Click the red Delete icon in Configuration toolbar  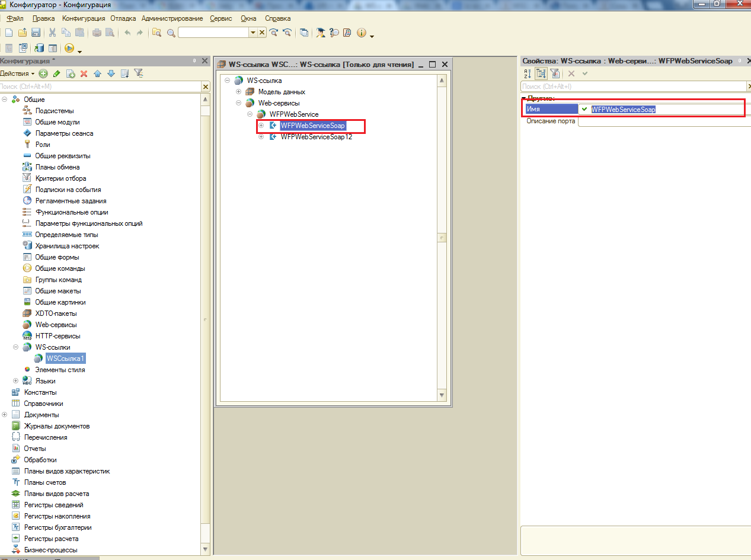[x=84, y=73]
